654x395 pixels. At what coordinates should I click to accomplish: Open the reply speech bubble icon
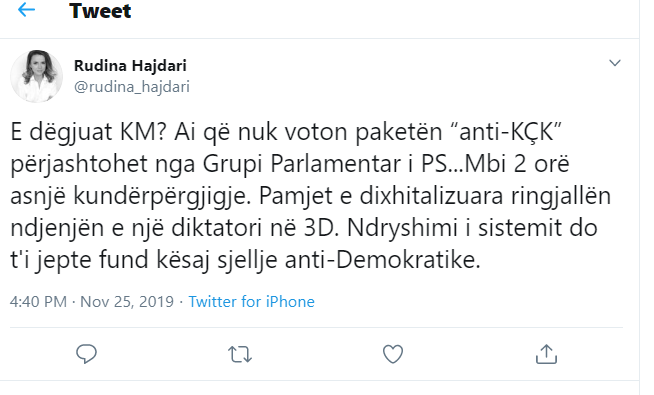[x=86, y=354]
